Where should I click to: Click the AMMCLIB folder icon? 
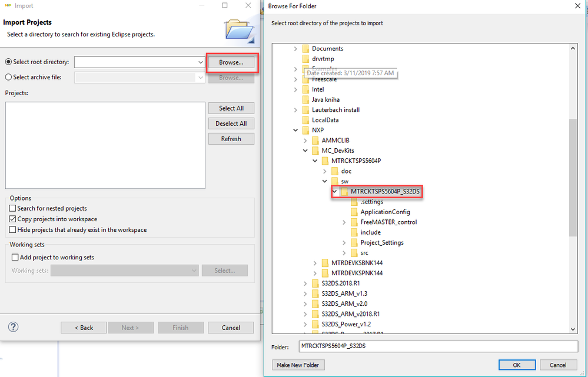315,141
